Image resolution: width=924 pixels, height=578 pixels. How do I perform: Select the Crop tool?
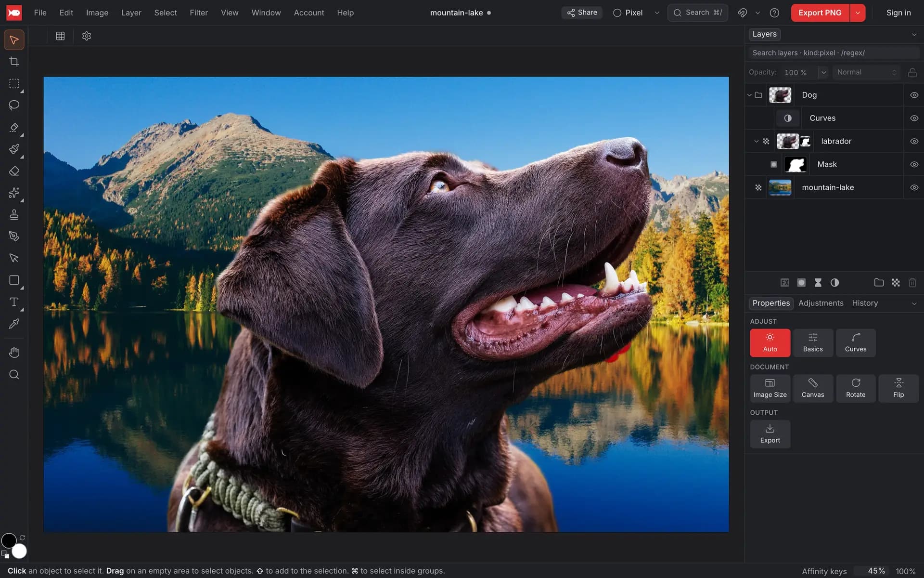[14, 62]
